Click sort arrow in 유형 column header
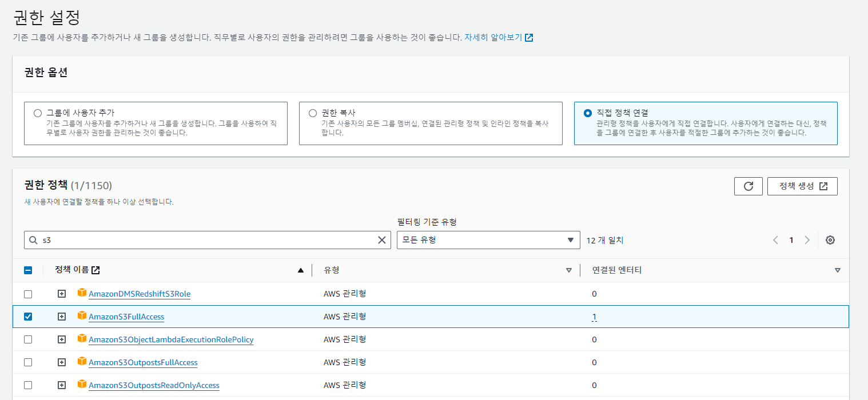Viewport: 868px width, 400px height. coord(568,270)
